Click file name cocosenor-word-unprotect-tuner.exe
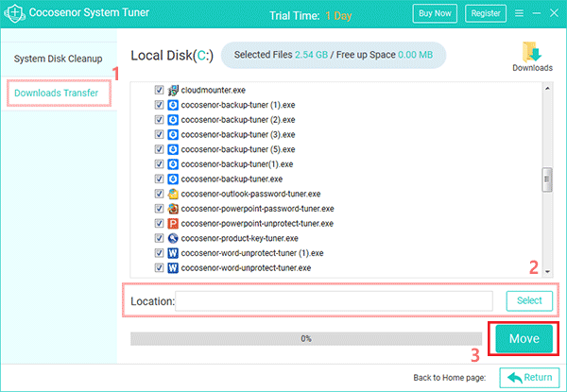Viewport: 567px width, 392px height. pyautogui.click(x=246, y=267)
